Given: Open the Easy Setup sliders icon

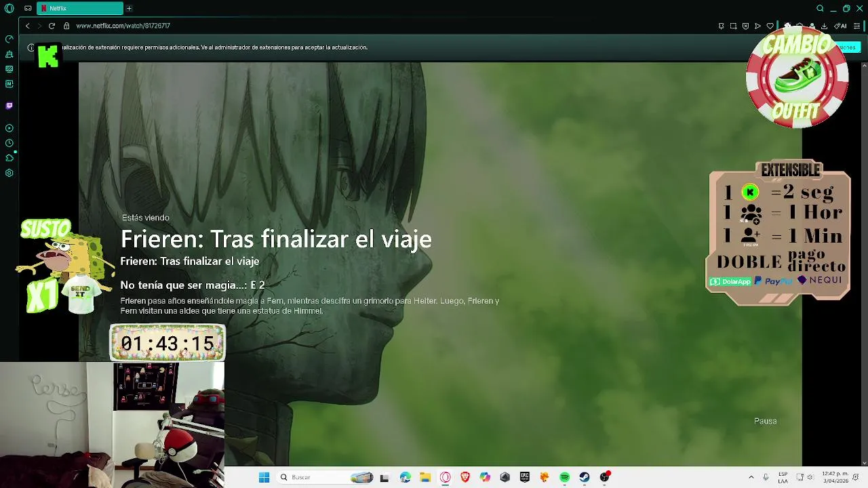Looking at the screenshot, I should point(856,26).
